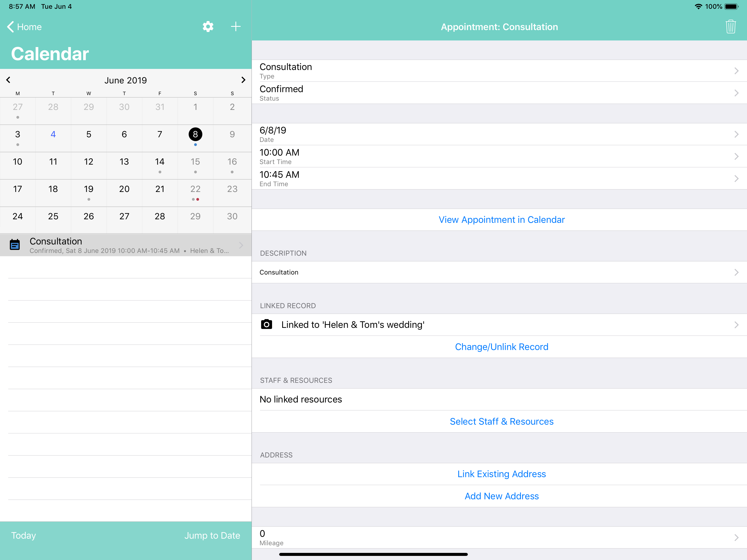747x560 pixels.
Task: Tap the camera icon in Linked Record
Action: [266, 325]
